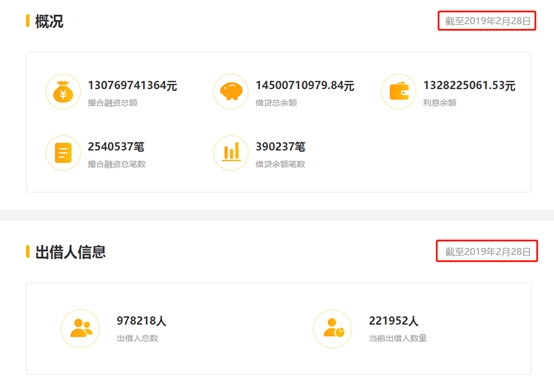
Task: Click the 概况 section heading
Action: point(49,22)
